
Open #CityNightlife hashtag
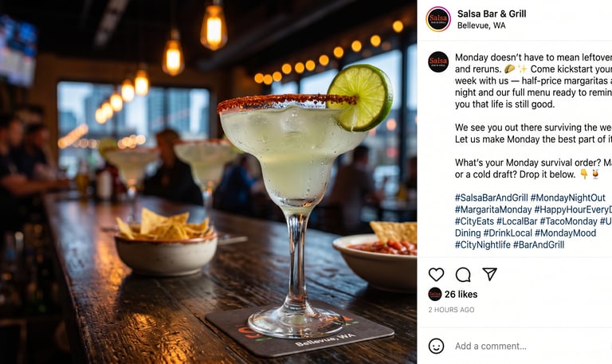(482, 245)
